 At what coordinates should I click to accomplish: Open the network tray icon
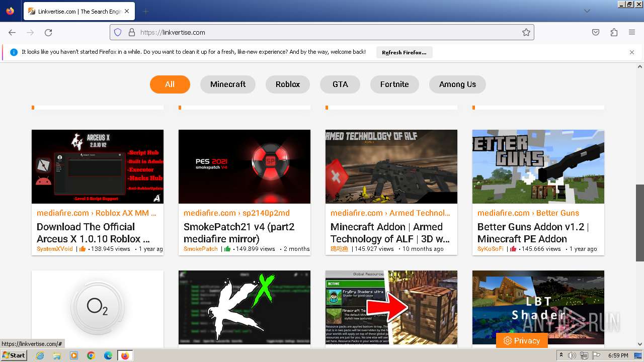coord(584,355)
